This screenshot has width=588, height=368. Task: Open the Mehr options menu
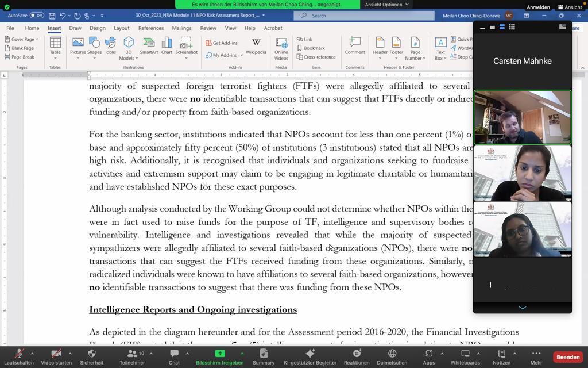[536, 356]
